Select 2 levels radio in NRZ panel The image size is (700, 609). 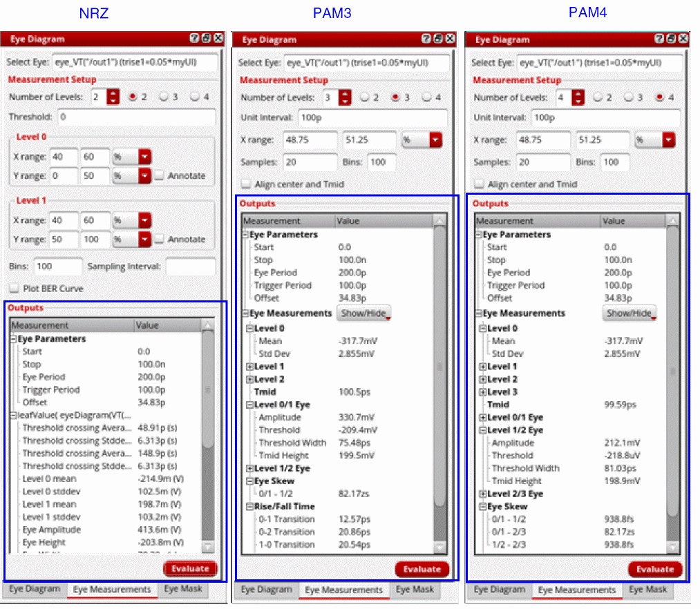pos(133,97)
